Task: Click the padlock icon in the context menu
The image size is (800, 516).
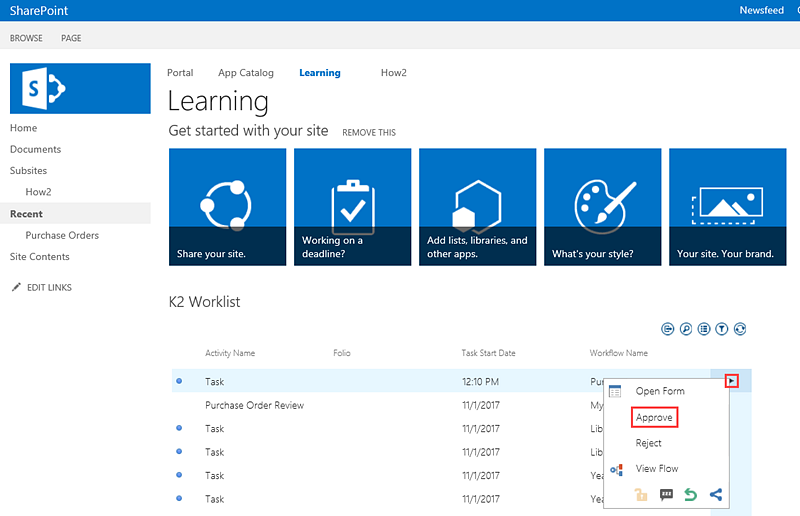Action: (642, 494)
